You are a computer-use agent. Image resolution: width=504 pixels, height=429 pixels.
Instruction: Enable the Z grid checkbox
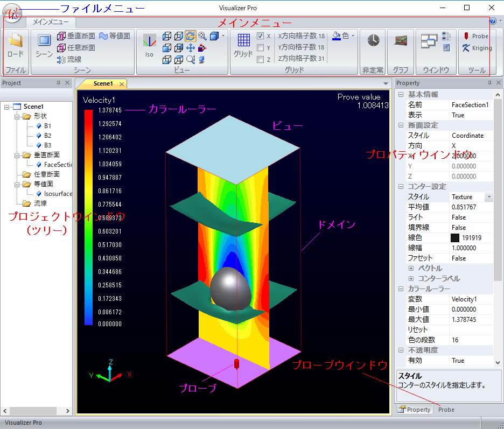tap(261, 60)
